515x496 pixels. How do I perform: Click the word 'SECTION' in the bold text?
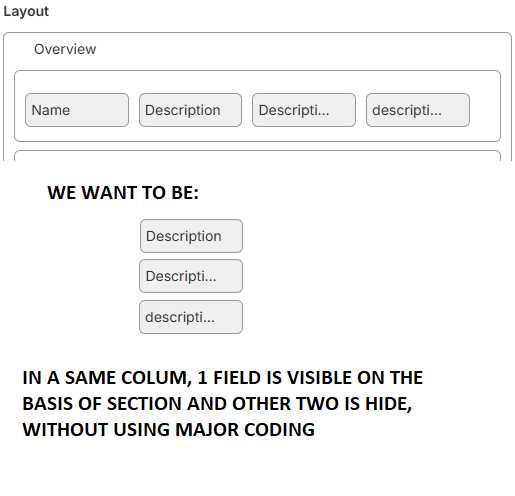click(x=145, y=404)
